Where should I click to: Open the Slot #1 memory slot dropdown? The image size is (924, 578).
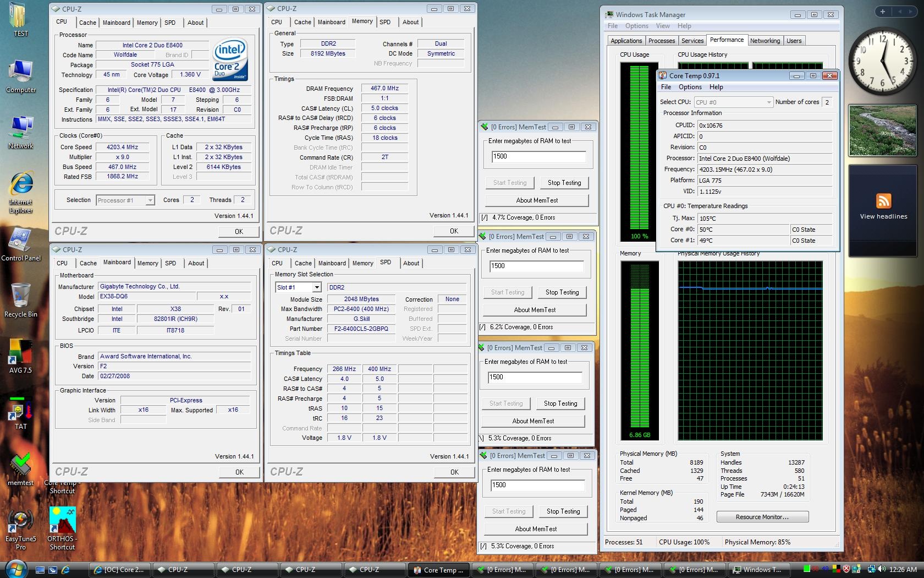pyautogui.click(x=317, y=287)
